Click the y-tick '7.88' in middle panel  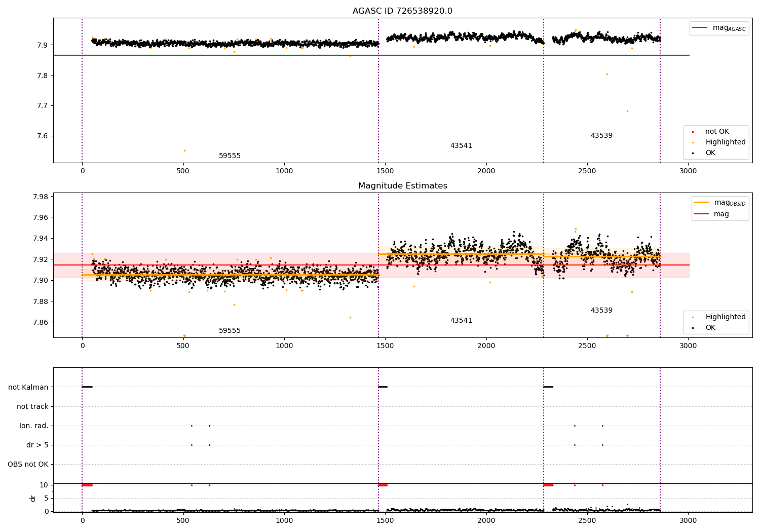click(x=41, y=301)
